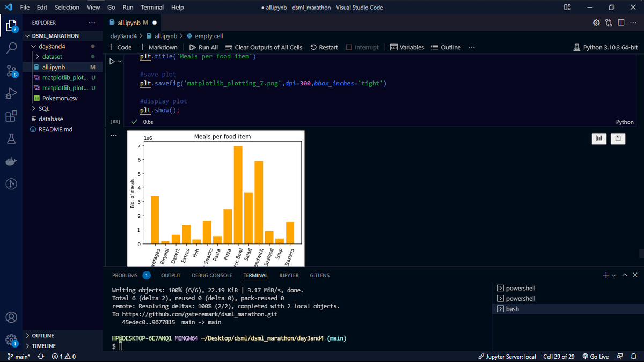Open terminal launch profile dropdown arrow

[x=615, y=275]
